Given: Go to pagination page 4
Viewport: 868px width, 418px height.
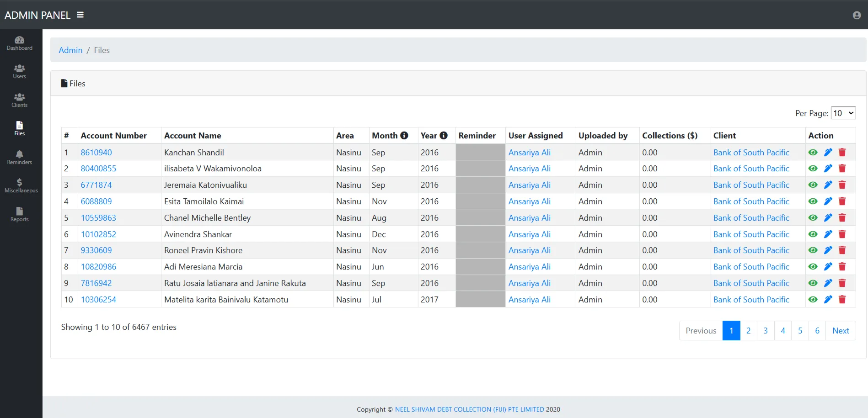Looking at the screenshot, I should coord(783,331).
